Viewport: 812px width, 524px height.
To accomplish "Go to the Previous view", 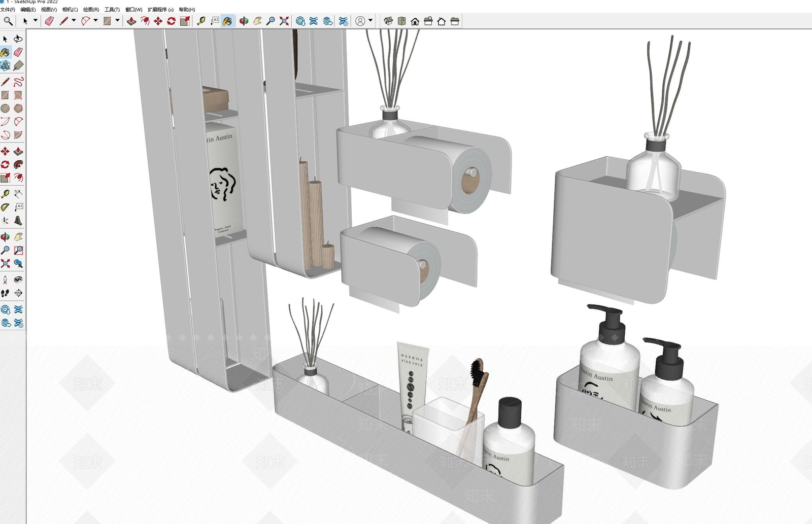I will [18, 263].
